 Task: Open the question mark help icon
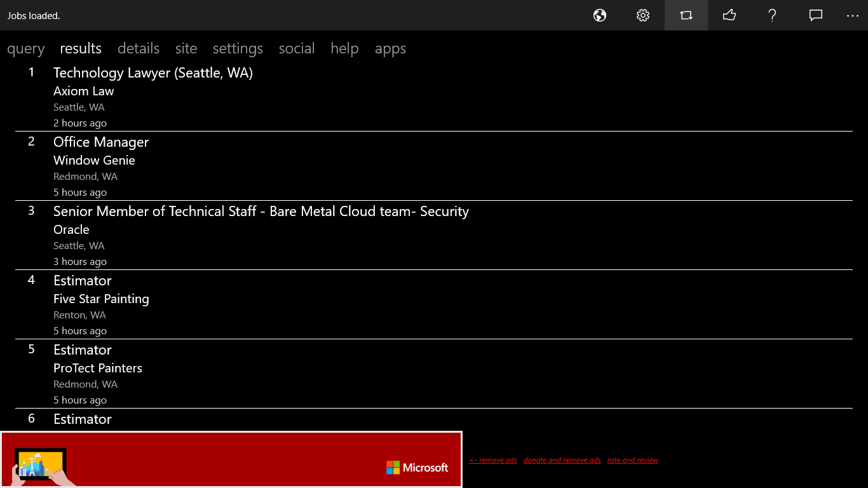[773, 15]
